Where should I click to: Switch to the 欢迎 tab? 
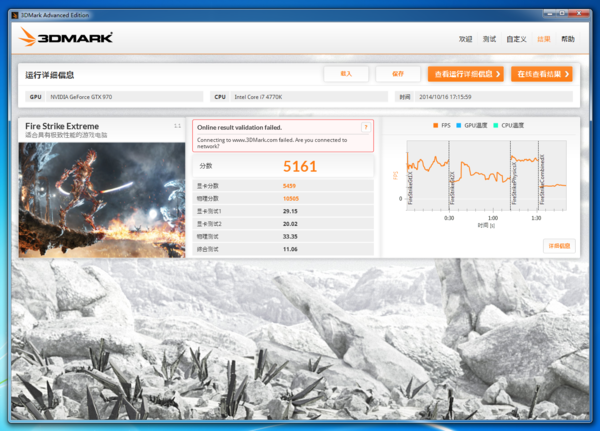(465, 39)
